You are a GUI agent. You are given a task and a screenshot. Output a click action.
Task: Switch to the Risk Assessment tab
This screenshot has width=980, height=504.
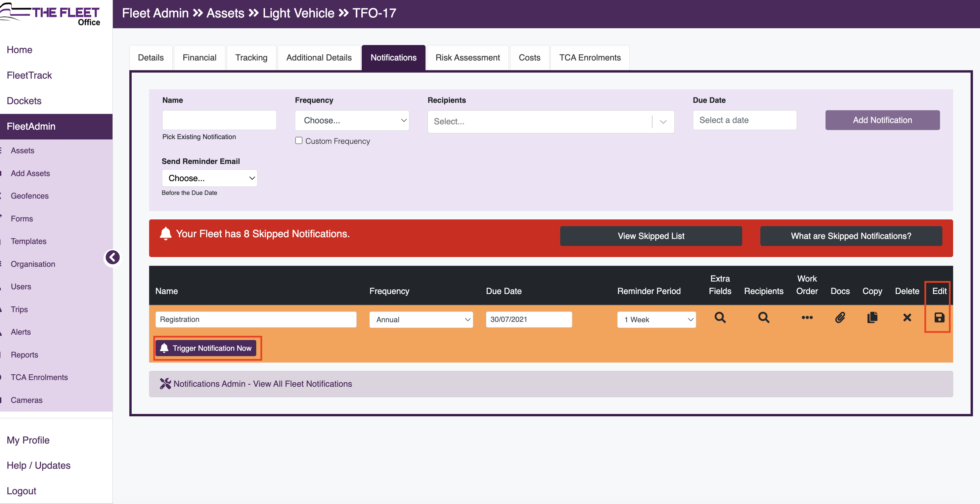point(467,57)
